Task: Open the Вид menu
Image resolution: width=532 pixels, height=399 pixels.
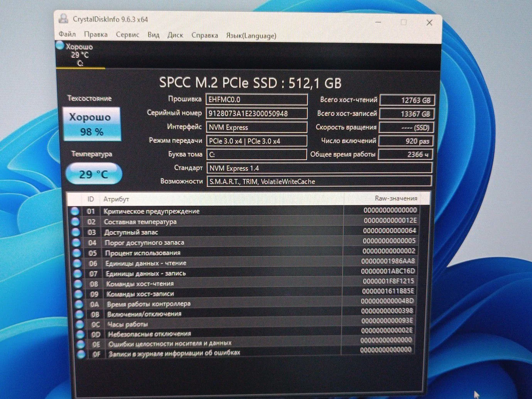Action: point(154,35)
